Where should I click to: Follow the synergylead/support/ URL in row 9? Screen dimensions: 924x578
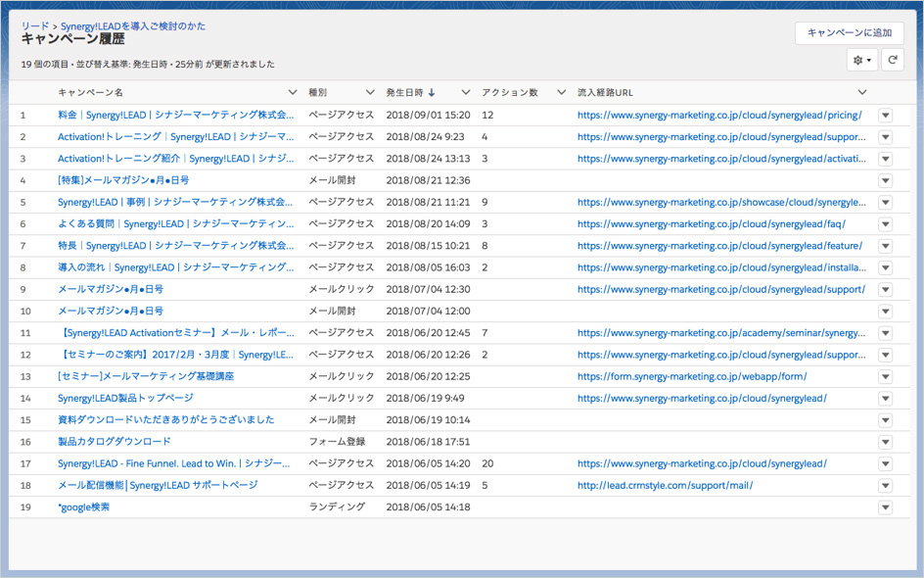[721, 290]
